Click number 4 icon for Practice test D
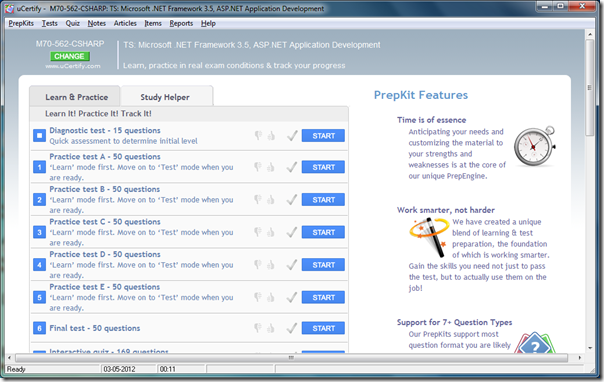The height and width of the screenshot is (382, 604). [x=39, y=265]
